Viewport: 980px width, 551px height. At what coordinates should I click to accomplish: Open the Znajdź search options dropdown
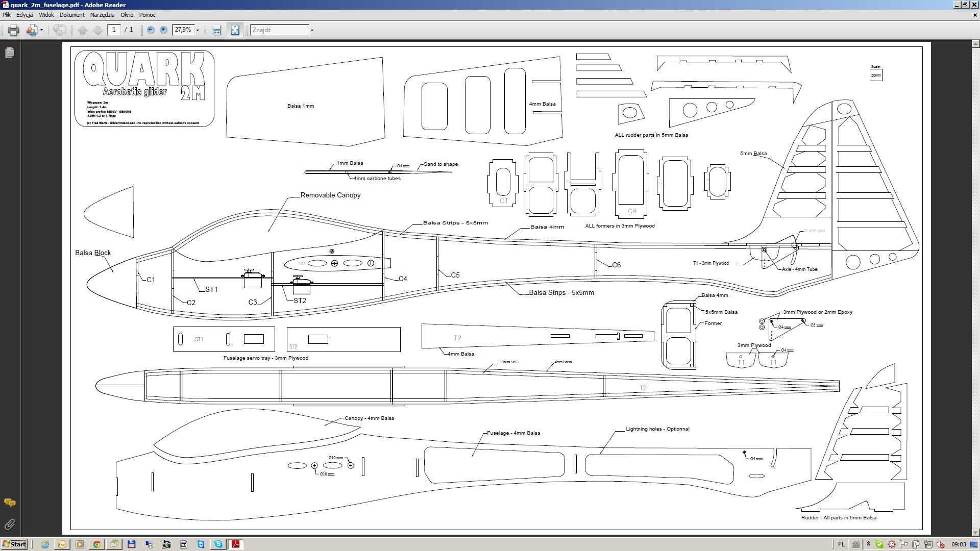(312, 30)
